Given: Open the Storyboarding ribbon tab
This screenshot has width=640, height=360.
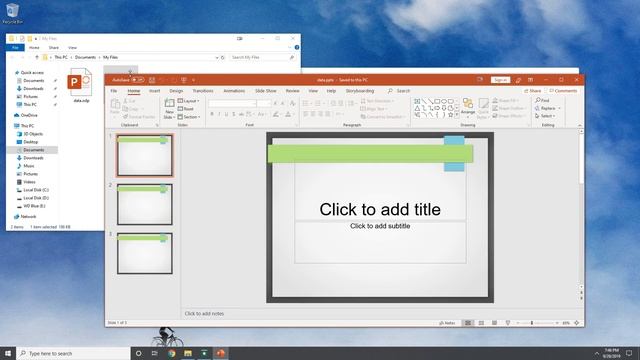Looking at the screenshot, I should tap(360, 91).
